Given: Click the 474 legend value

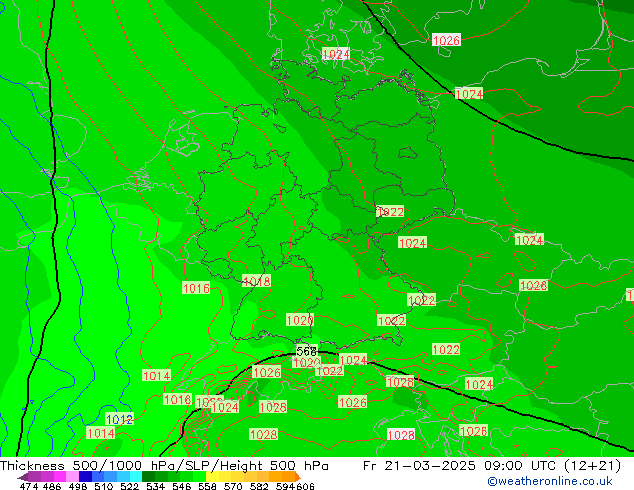Looking at the screenshot, I should click(x=28, y=486).
